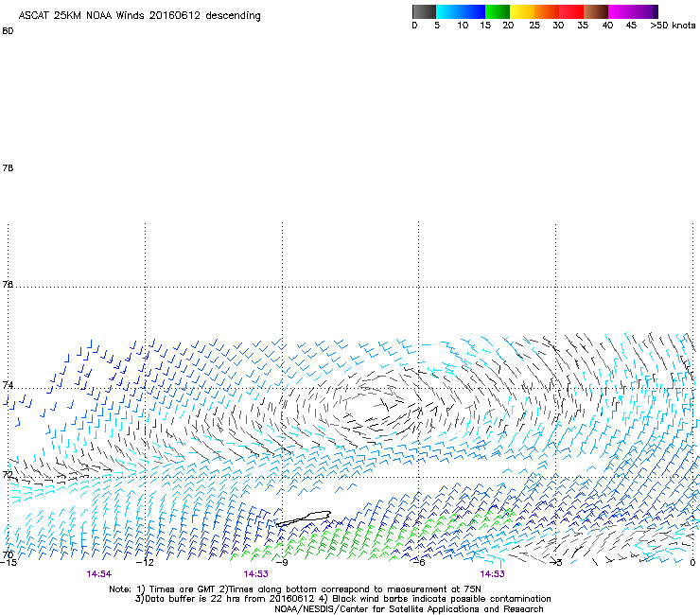The image size is (700, 615).
Task: Click the '-12' longitude axis label
Action: pos(145,563)
